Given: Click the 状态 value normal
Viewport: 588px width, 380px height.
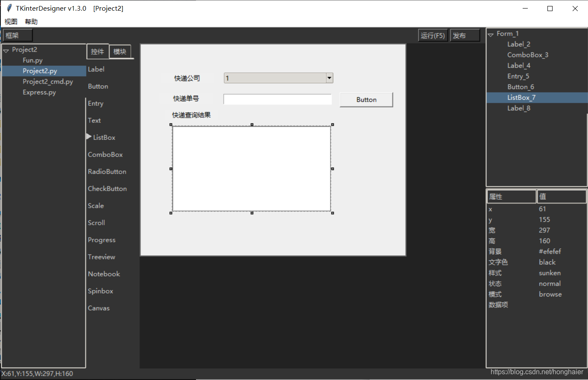Looking at the screenshot, I should pyautogui.click(x=550, y=284).
